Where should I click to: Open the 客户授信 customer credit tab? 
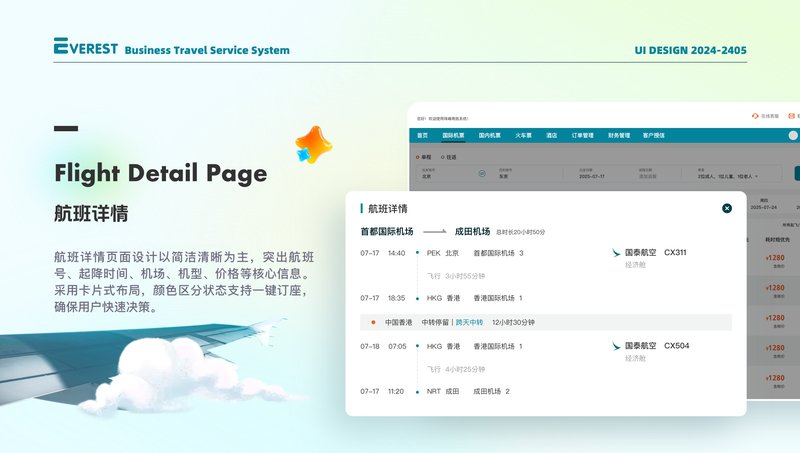tap(654, 135)
